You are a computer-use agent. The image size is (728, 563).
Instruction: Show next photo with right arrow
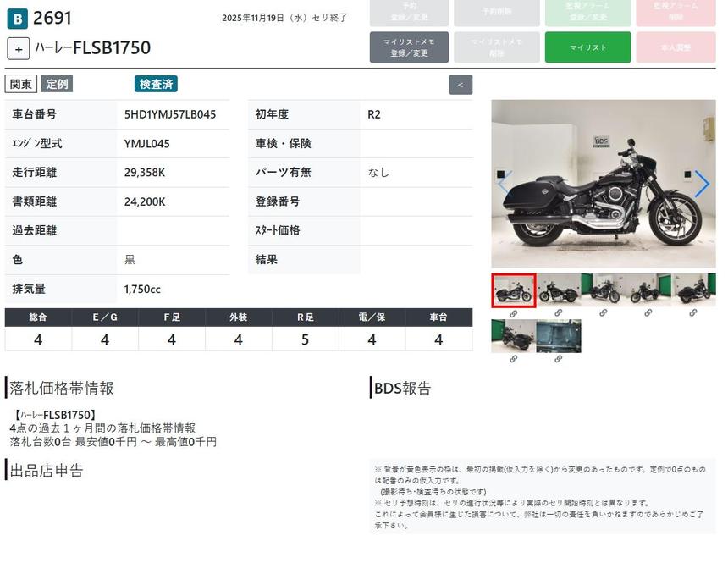pos(702,184)
